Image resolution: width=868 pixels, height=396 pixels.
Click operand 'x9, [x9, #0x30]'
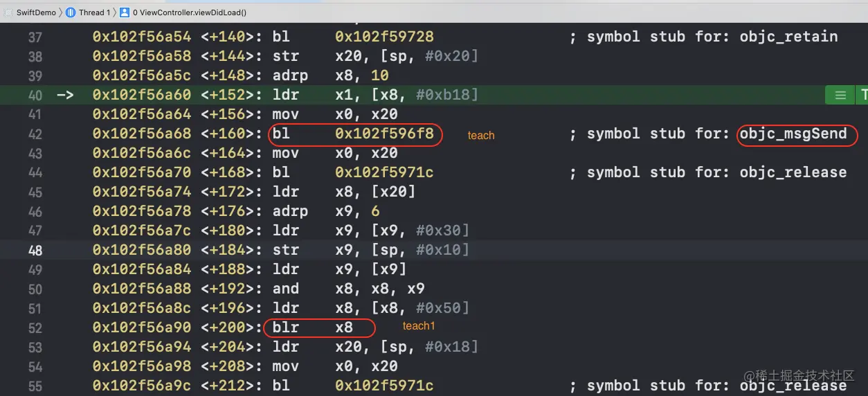(x=402, y=231)
